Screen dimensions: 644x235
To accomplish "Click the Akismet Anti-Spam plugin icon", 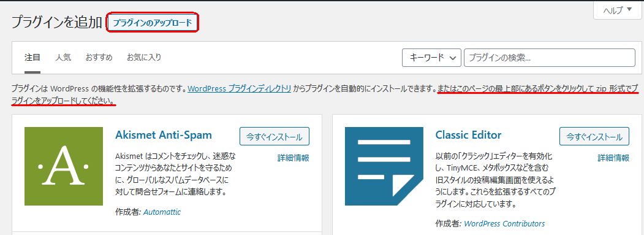I will point(64,166).
